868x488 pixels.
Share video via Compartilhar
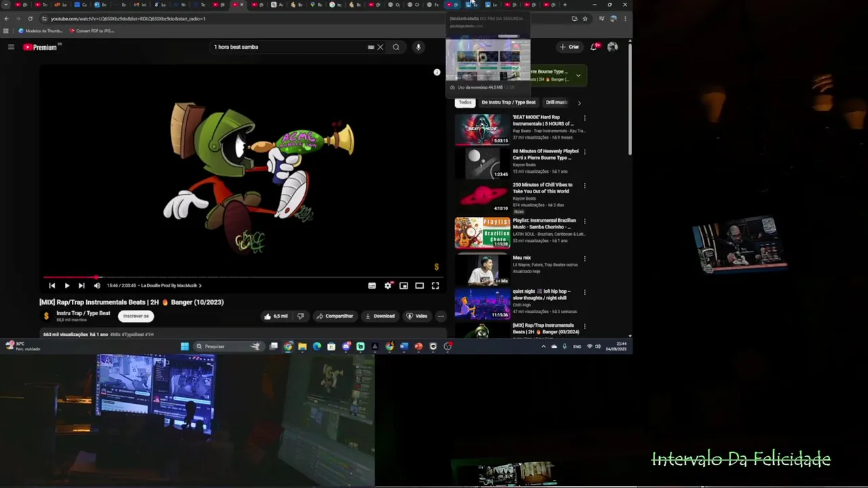[x=334, y=316]
